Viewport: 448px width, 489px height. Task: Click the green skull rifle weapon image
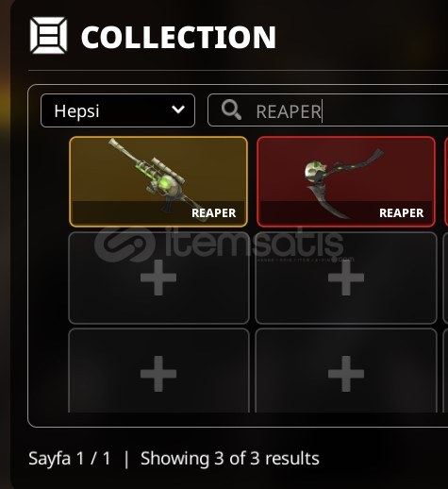[x=158, y=179]
